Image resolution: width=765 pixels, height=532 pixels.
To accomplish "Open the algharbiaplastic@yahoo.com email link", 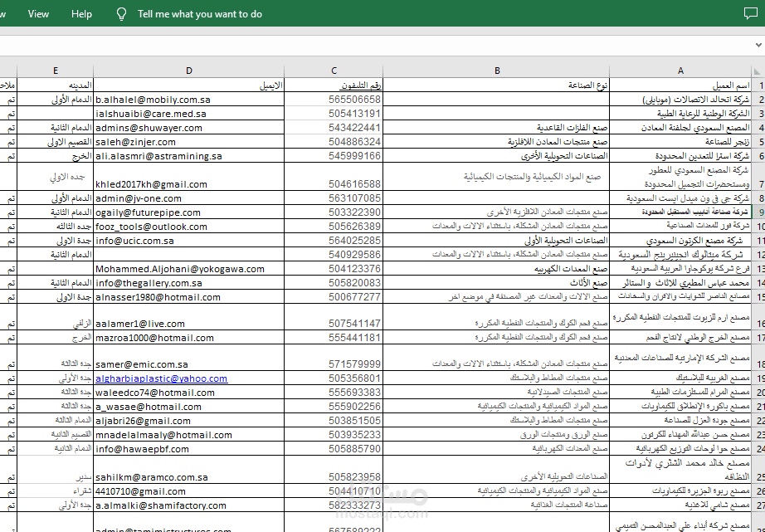I will click(162, 378).
